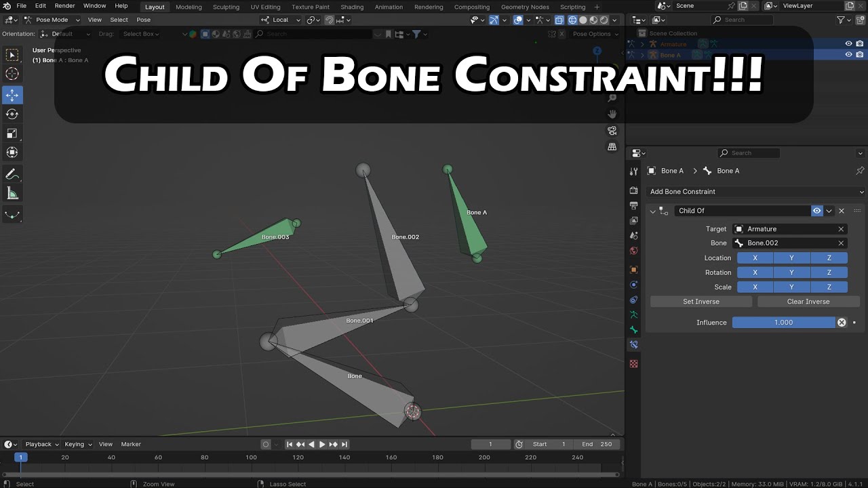
Task: Click the Influence slider
Action: [784, 323]
